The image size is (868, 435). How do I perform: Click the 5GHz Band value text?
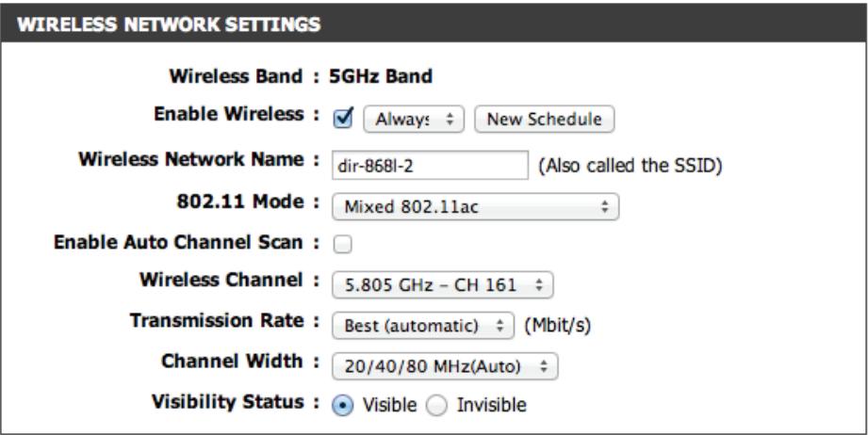(x=381, y=76)
